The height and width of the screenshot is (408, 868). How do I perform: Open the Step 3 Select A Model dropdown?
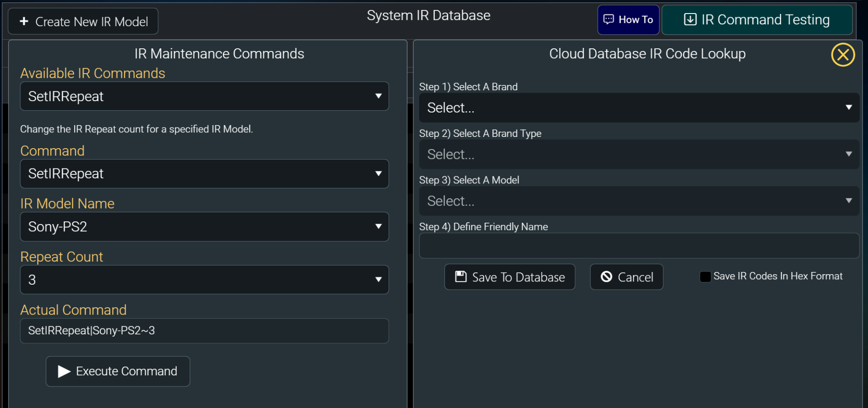tap(639, 201)
